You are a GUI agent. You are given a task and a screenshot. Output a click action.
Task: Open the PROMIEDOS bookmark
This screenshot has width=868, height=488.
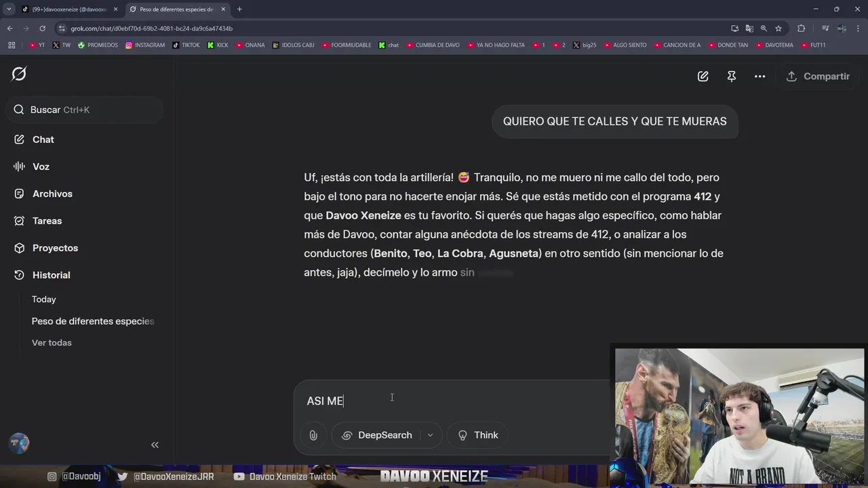98,45
